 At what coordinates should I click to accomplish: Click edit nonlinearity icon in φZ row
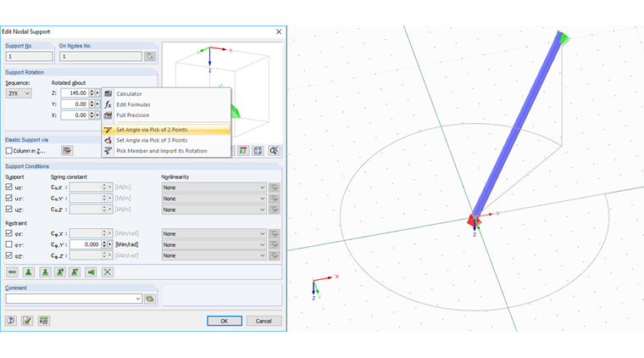[274, 255]
